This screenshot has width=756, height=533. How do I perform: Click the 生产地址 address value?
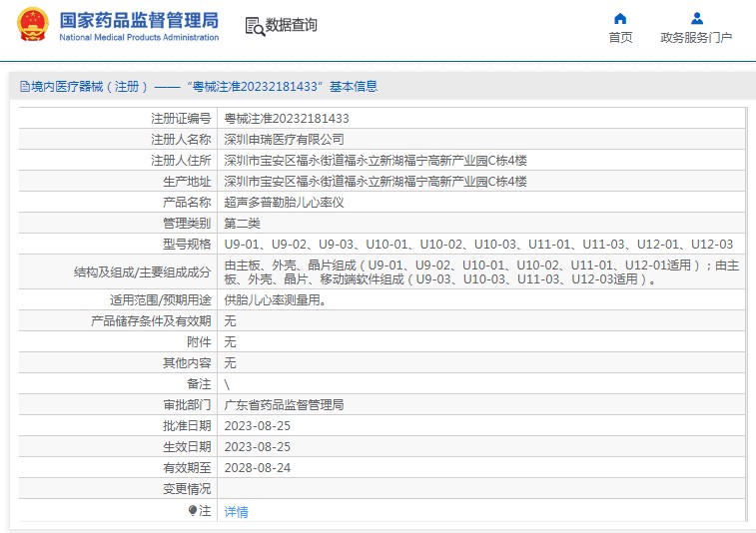[x=376, y=182]
